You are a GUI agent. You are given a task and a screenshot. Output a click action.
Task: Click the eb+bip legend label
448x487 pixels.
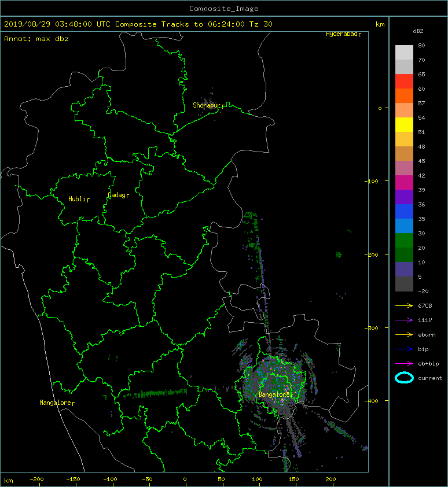click(428, 364)
